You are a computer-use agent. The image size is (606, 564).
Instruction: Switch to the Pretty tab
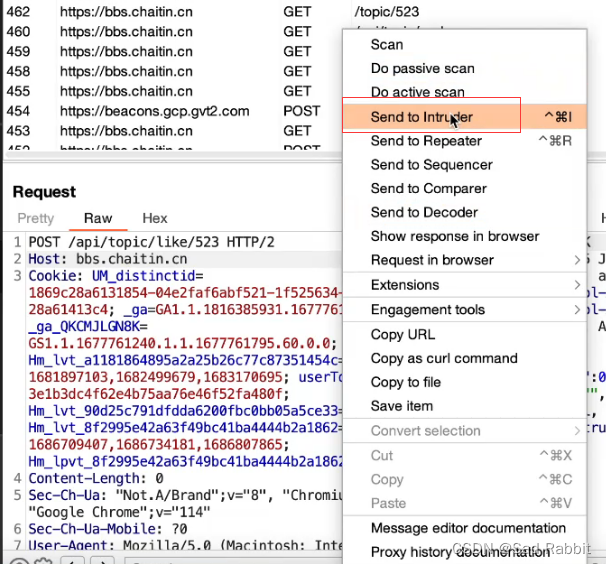36,218
